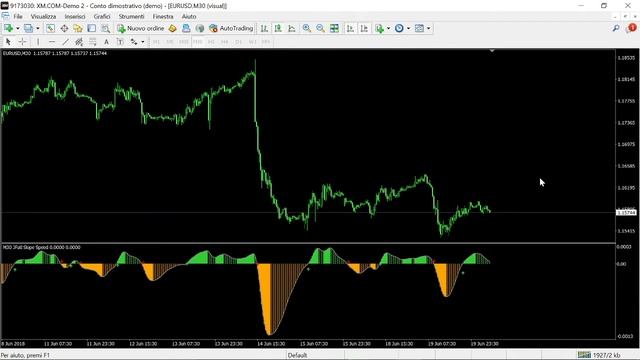Screen dimensions: 640x360
Task: Show the Navigator panel (star folder icon)
Action: (78, 28)
